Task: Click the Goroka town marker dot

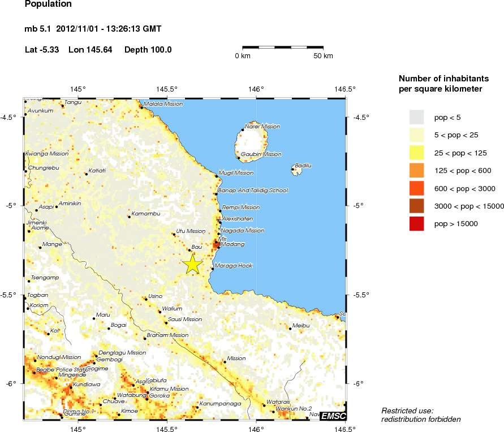Action: 147,399
